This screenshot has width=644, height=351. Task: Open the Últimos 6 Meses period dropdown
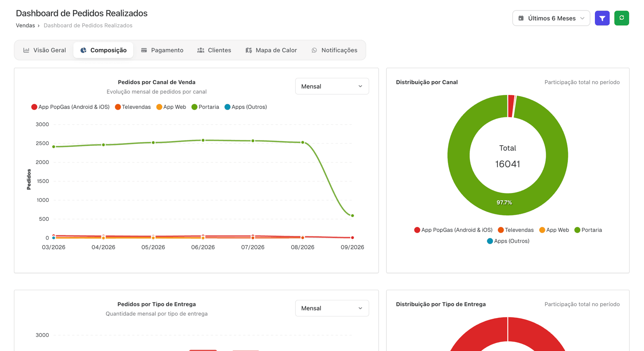[551, 18]
